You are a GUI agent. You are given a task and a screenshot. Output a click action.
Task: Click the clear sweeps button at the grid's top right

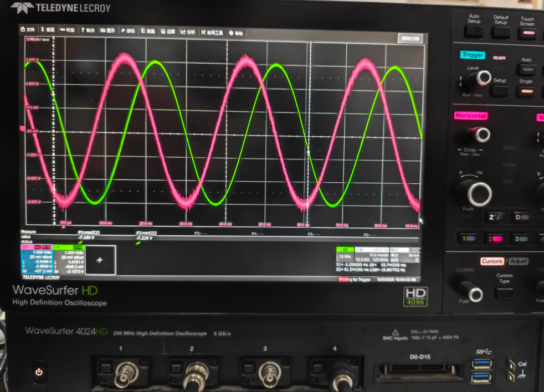410,38
